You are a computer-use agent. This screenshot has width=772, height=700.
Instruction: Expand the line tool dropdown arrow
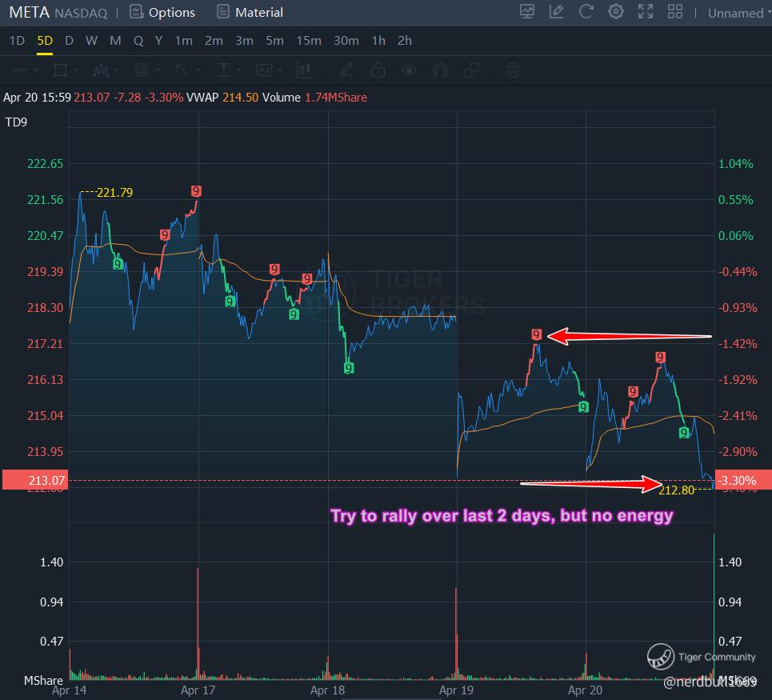(35, 70)
